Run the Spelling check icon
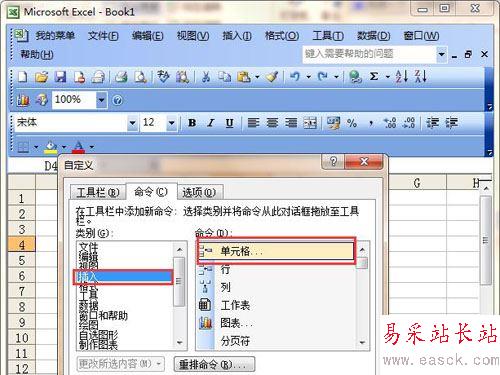Viewport: 500px width, 375px height. 163,77
